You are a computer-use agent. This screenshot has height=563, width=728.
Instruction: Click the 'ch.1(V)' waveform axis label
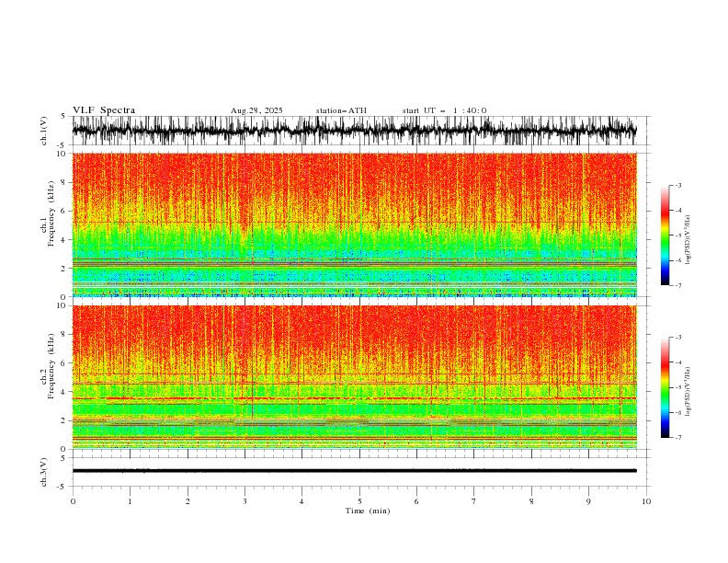44,131
